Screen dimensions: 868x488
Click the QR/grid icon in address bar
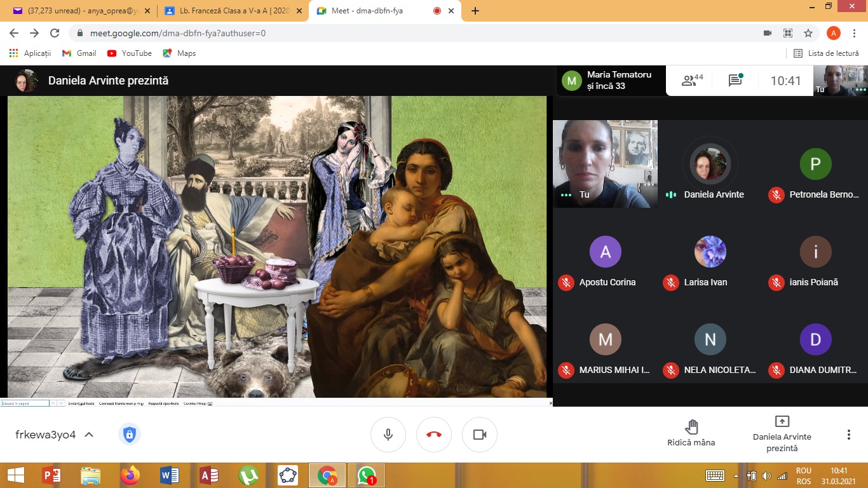(x=787, y=33)
